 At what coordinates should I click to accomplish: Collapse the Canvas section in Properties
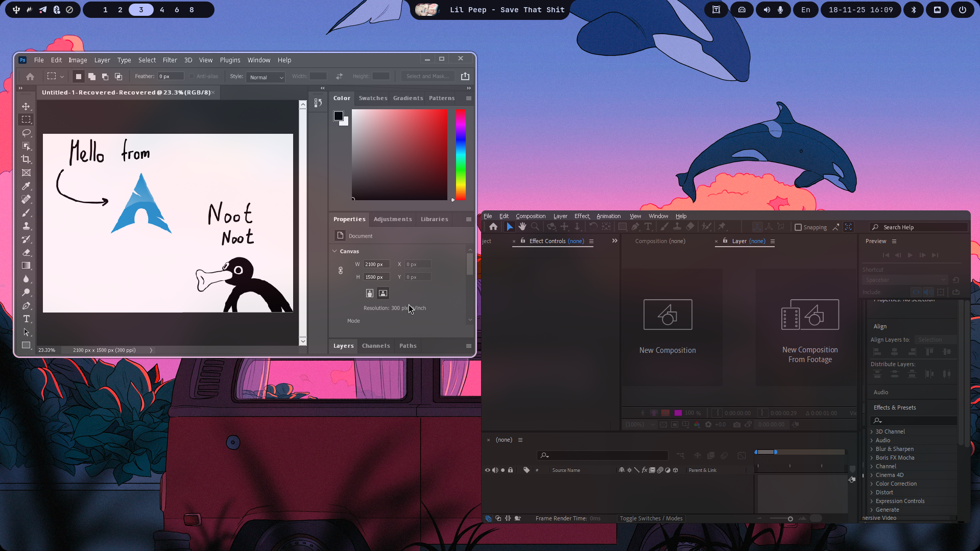click(x=336, y=251)
